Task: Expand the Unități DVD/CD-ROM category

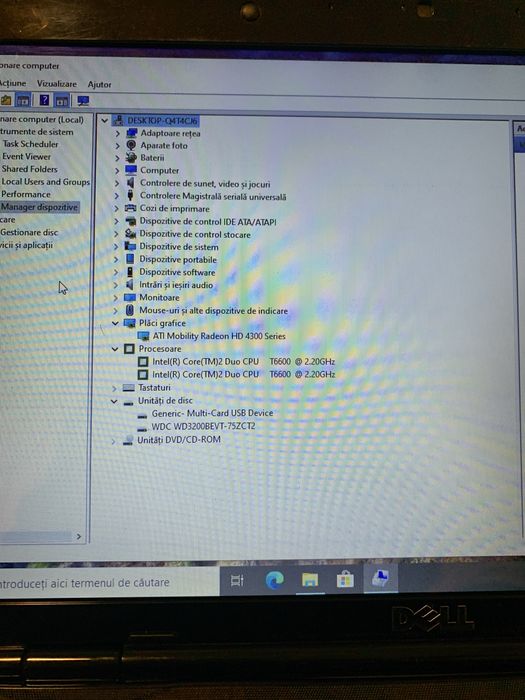Action: pyautogui.click(x=113, y=441)
